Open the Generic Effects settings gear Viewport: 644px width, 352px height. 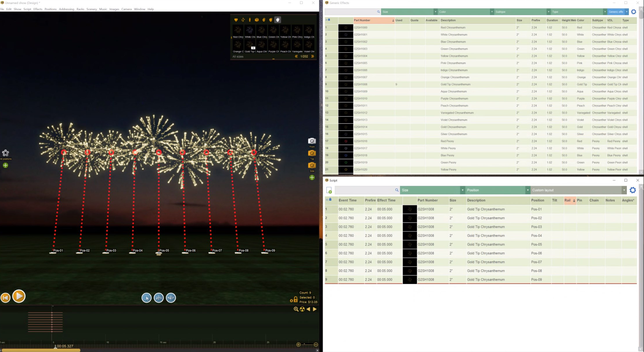[x=634, y=12]
